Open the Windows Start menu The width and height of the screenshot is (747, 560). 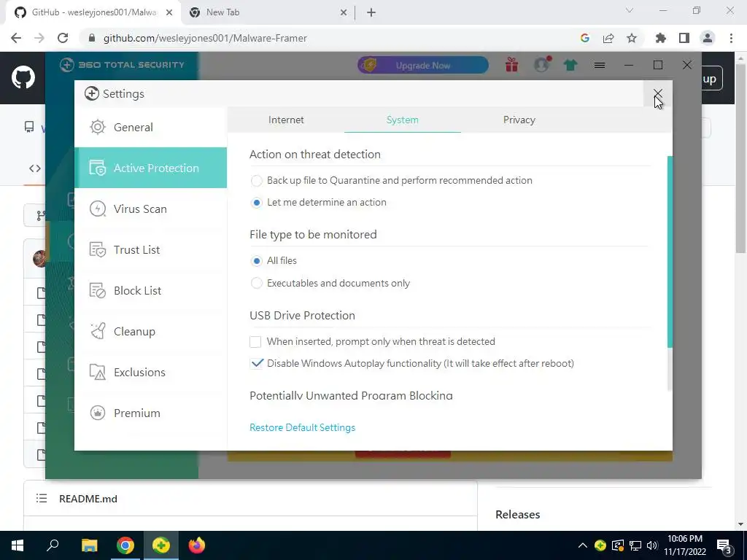click(18, 545)
